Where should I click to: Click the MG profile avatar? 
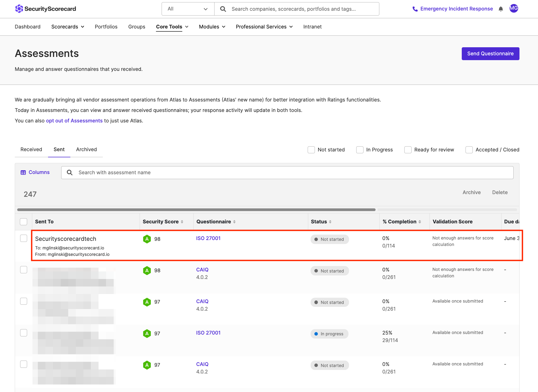coord(514,8)
